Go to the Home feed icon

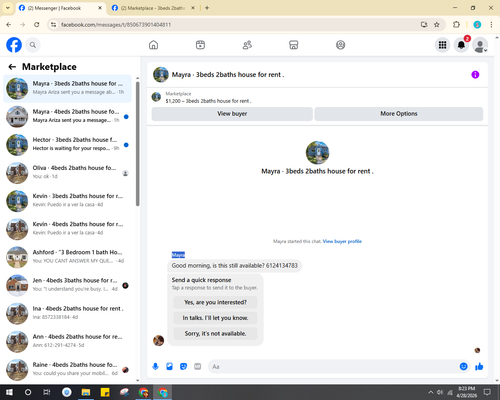click(153, 45)
